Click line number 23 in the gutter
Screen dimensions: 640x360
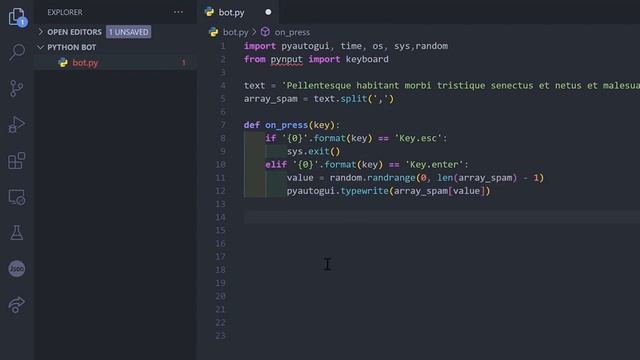point(220,336)
